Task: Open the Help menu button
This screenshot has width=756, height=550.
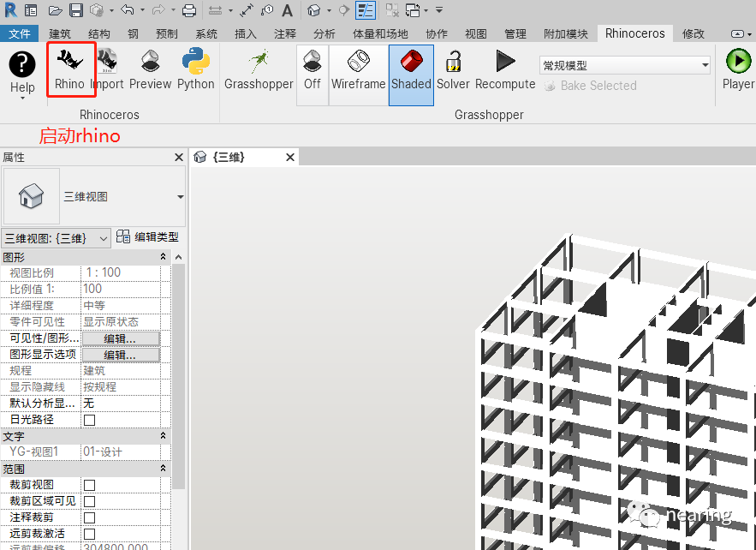Action: click(x=22, y=75)
